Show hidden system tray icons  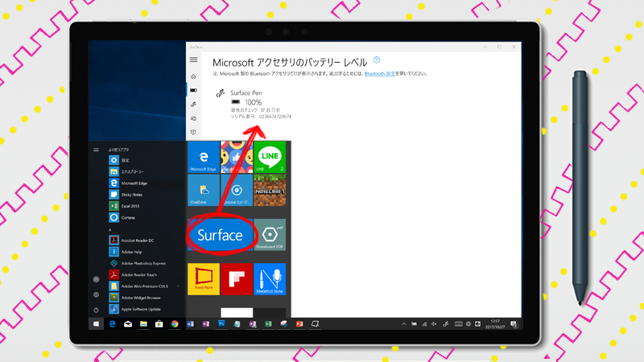(404, 324)
